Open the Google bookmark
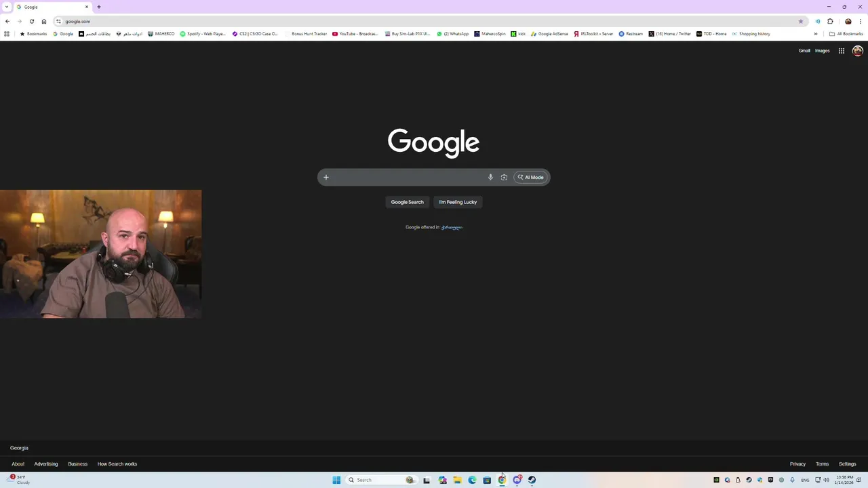868x488 pixels. (x=63, y=34)
